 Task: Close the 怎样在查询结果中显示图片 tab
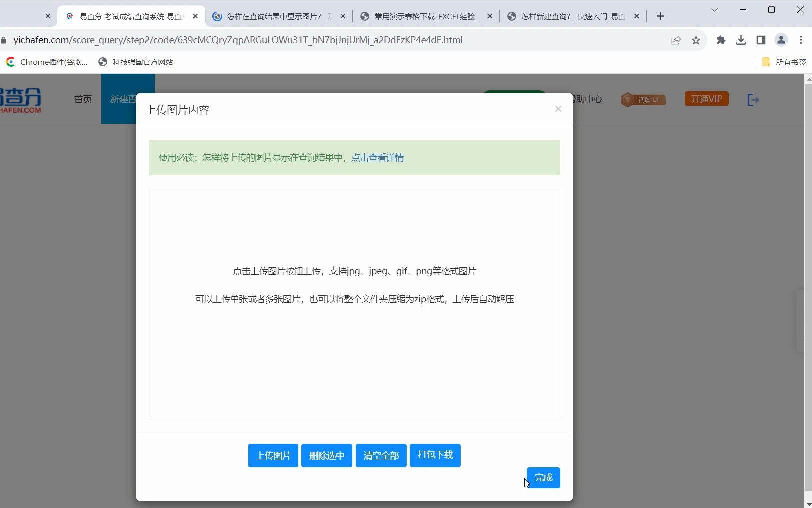(343, 16)
